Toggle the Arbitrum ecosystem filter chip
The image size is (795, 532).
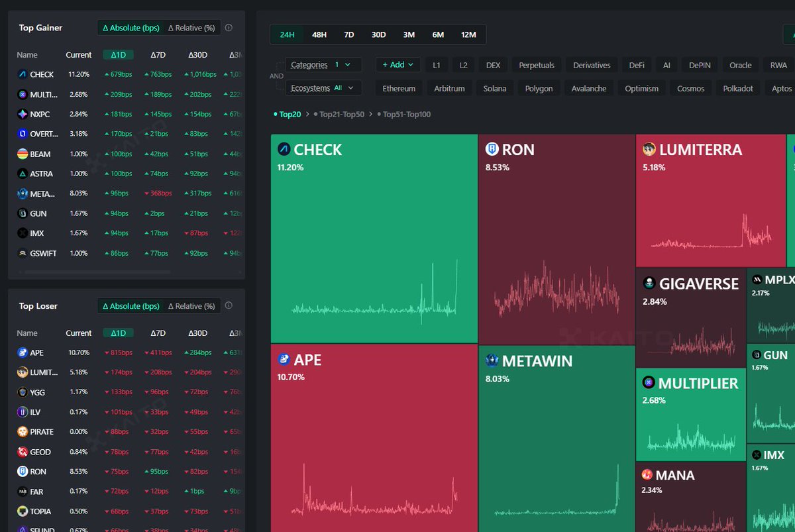[449, 88]
